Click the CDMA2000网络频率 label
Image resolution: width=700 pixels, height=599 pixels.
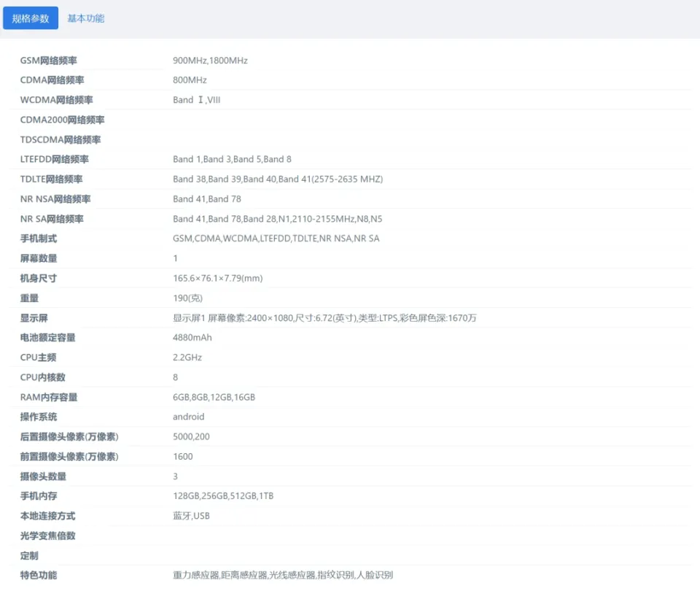[62, 120]
